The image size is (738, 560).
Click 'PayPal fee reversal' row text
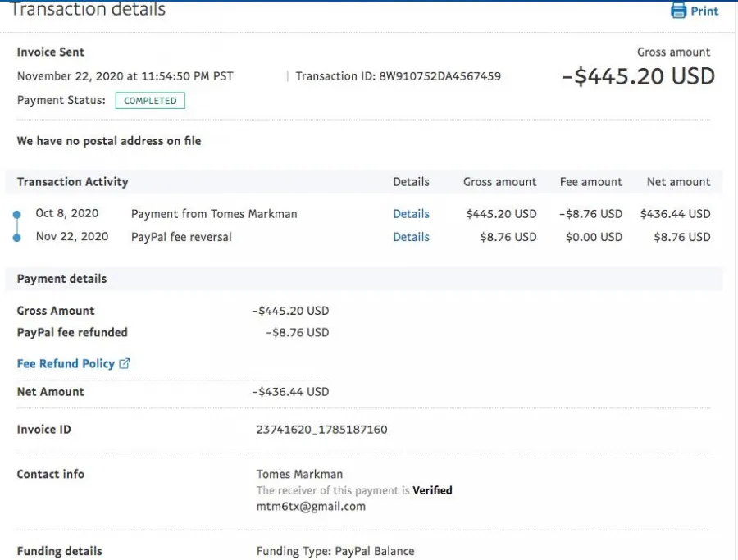[x=181, y=237]
